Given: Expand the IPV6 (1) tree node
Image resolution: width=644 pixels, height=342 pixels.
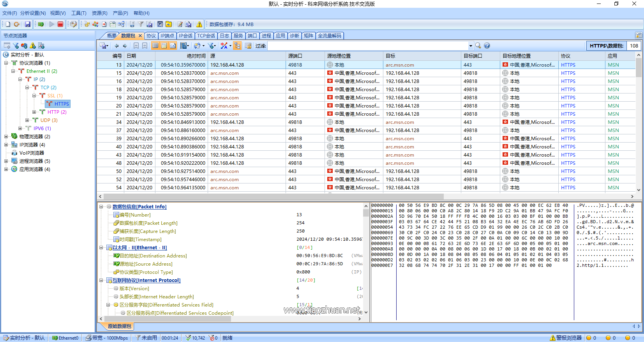Looking at the screenshot, I should [x=20, y=128].
